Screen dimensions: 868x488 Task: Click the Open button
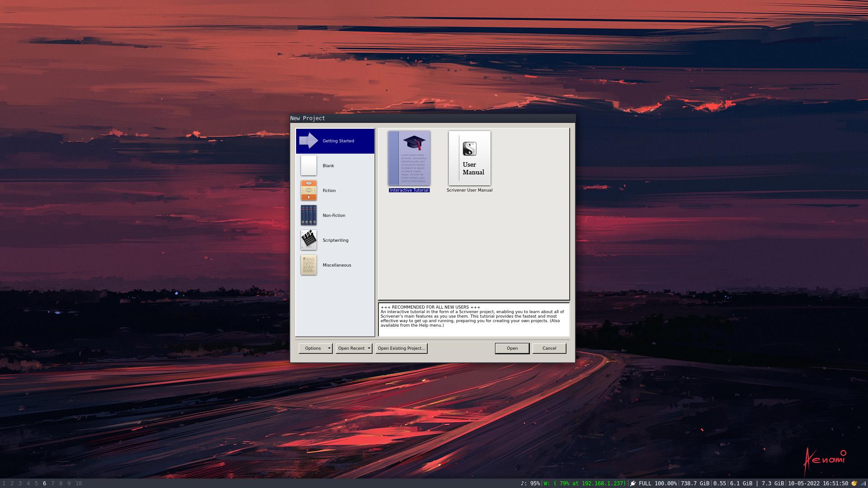pos(512,348)
